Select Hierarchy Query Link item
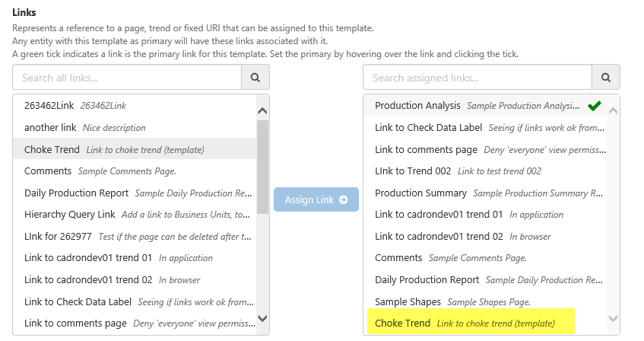 (x=70, y=215)
